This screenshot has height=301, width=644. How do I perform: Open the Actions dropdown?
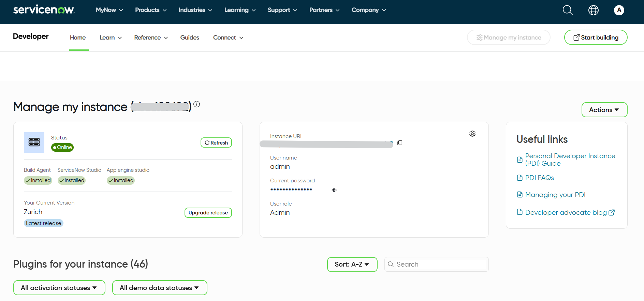[604, 110]
